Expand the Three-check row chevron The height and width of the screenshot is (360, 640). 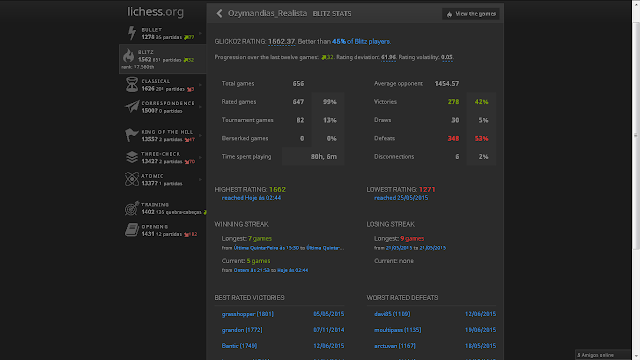(200, 158)
